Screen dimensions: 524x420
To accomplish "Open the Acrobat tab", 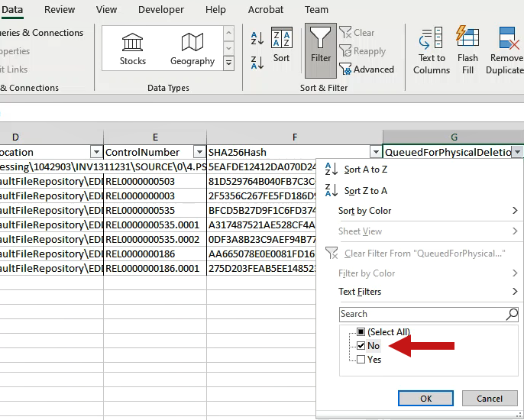I will pos(266,10).
